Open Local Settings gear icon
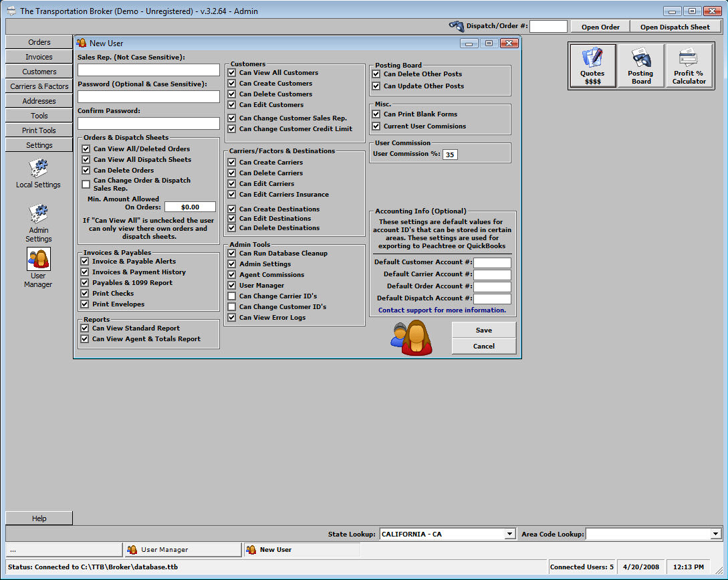This screenshot has width=728, height=580. pyautogui.click(x=39, y=168)
